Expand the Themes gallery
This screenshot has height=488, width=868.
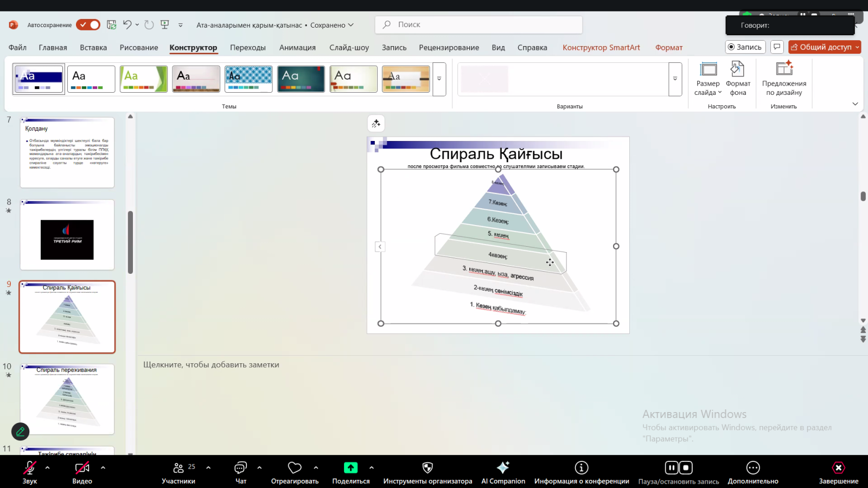point(439,79)
